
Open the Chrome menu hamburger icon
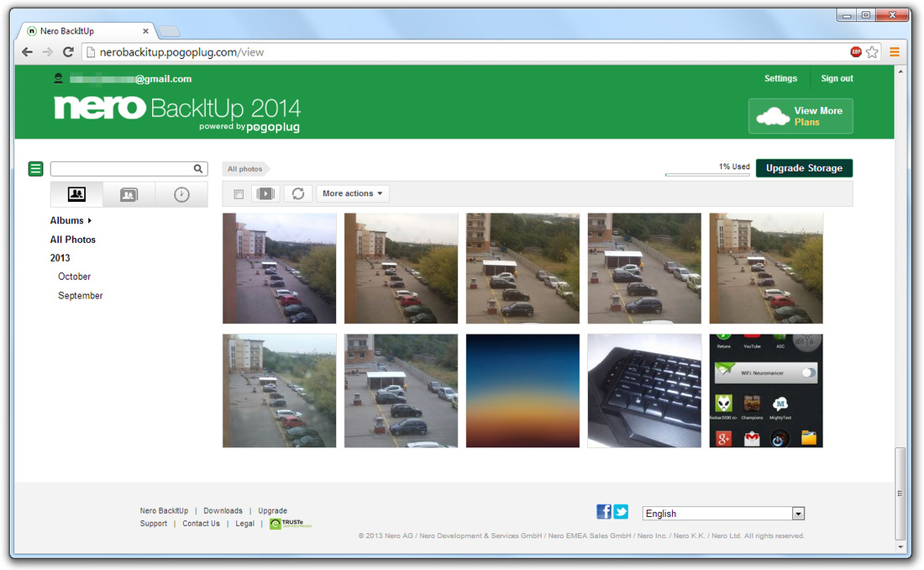tap(895, 52)
